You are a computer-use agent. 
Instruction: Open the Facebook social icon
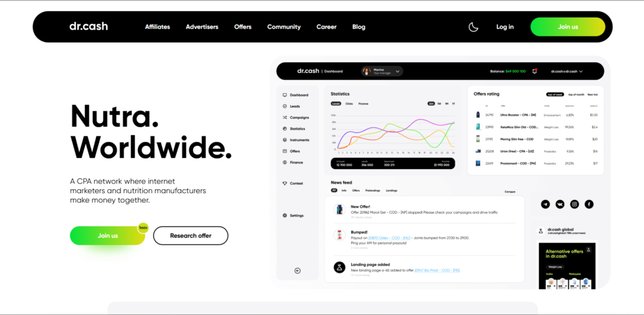tap(589, 204)
